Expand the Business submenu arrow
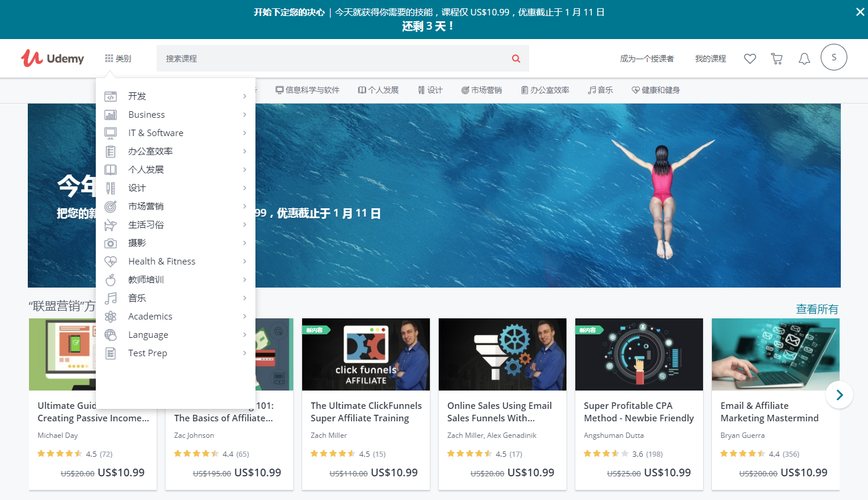 click(244, 115)
